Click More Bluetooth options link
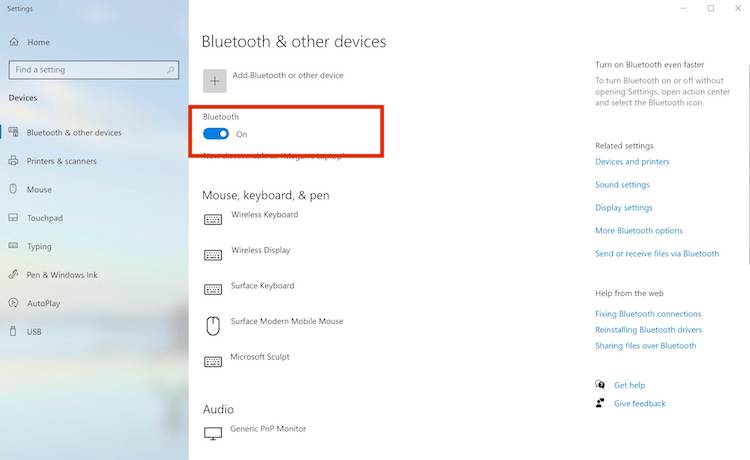The height and width of the screenshot is (460, 750). click(x=639, y=230)
